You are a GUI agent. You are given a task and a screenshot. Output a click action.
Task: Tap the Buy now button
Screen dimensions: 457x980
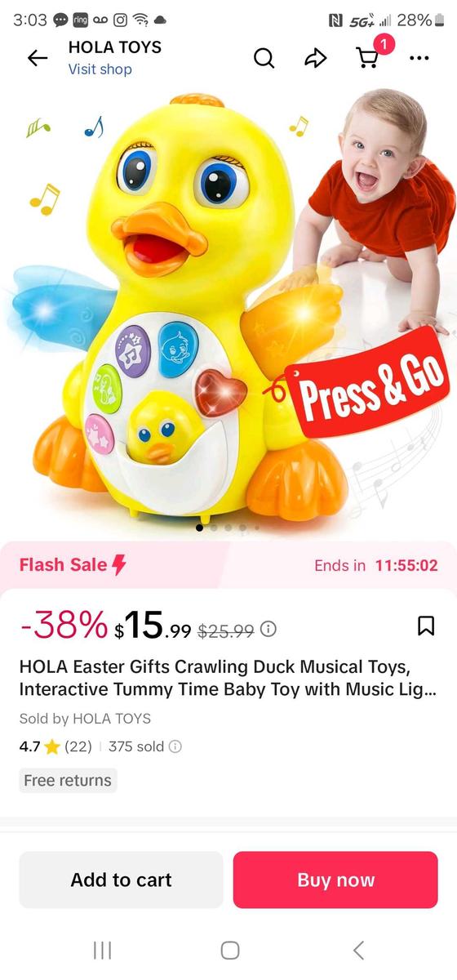coord(335,880)
